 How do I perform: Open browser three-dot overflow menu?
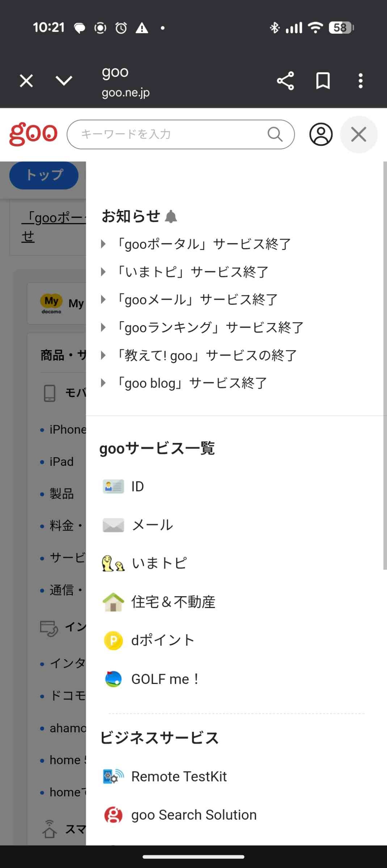tap(360, 81)
